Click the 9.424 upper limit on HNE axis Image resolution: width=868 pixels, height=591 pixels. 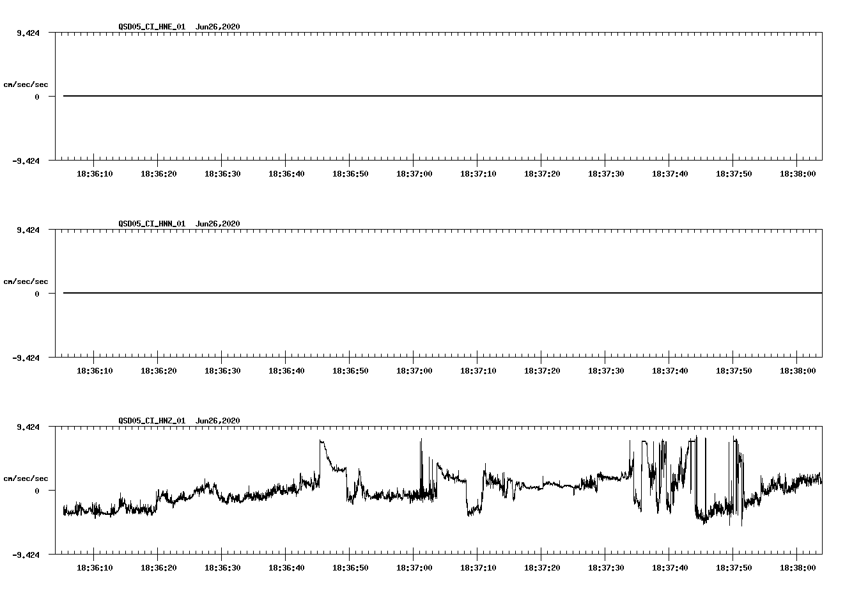(x=28, y=33)
